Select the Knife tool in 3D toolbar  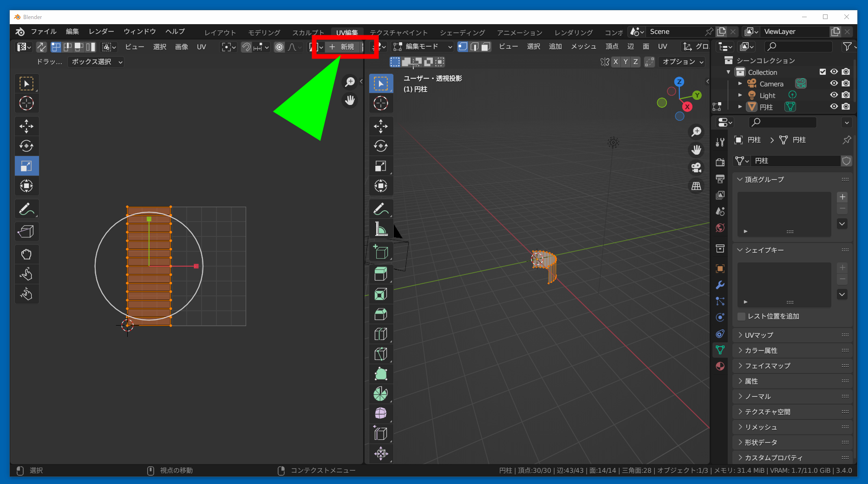[381, 354]
